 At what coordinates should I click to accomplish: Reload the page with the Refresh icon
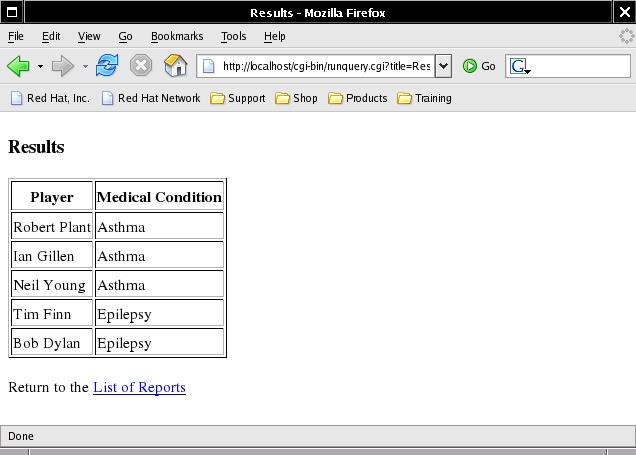(x=107, y=66)
